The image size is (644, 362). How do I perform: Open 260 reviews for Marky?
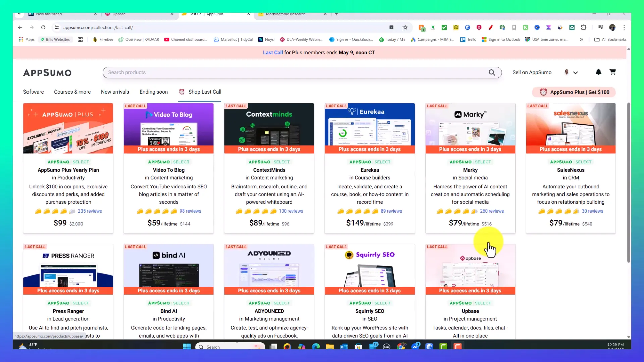point(492,211)
